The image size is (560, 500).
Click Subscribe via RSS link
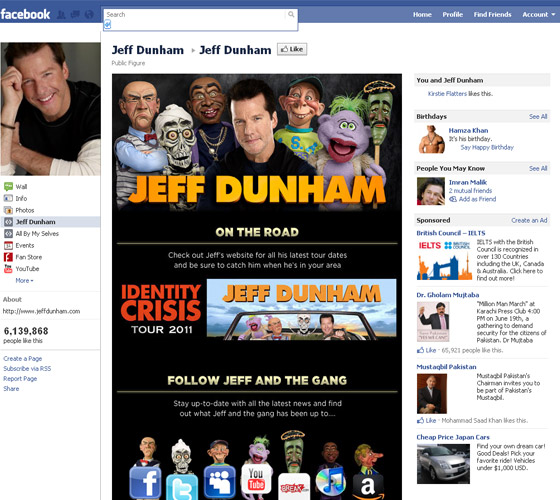[x=27, y=368]
